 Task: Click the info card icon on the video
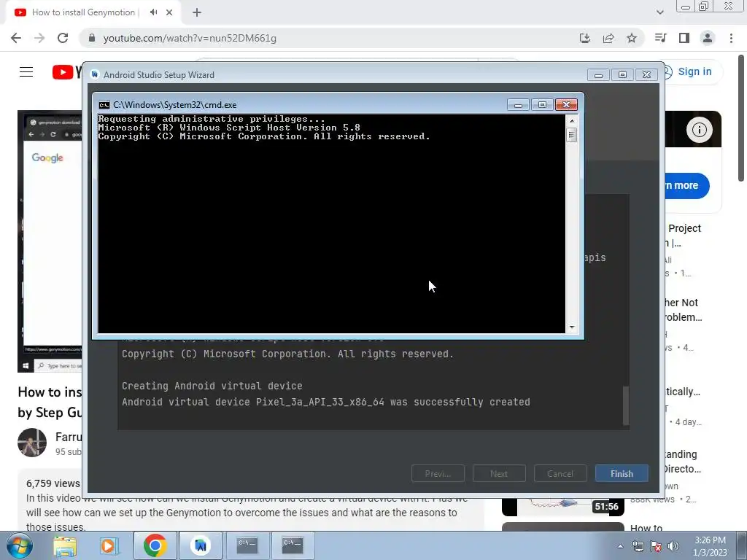point(699,130)
